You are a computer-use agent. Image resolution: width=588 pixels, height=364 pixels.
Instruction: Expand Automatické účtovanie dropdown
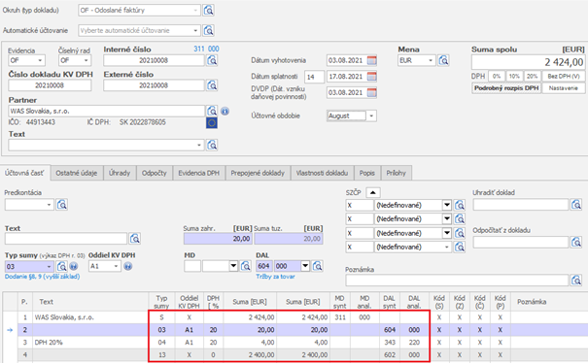[195, 30]
